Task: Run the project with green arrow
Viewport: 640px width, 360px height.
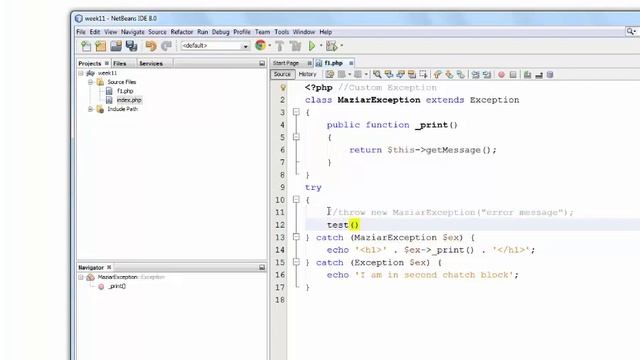Action: coord(312,46)
